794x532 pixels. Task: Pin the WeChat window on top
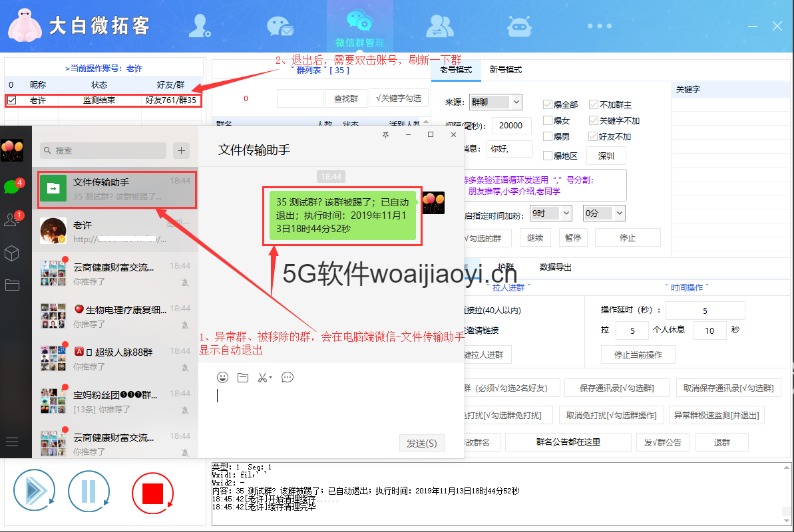pyautogui.click(x=385, y=134)
